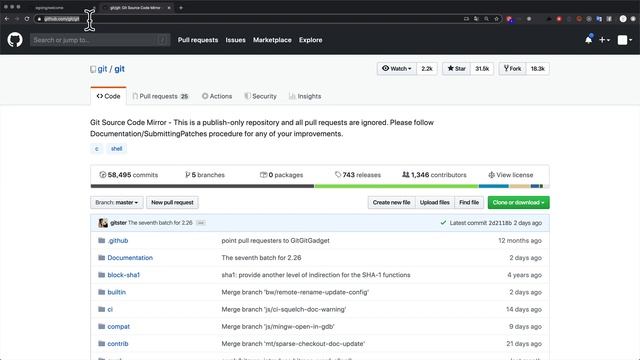
Task: View the 2.2k watchers count
Action: (427, 69)
